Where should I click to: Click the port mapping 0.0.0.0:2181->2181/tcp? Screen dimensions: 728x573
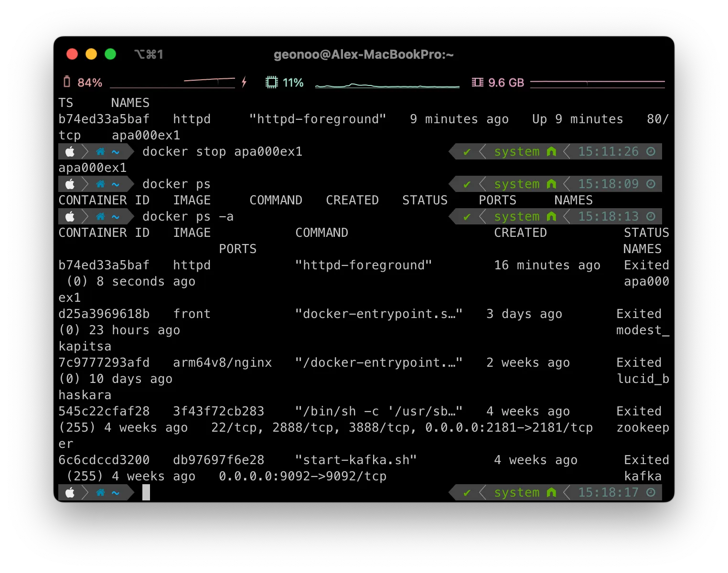click(x=509, y=428)
